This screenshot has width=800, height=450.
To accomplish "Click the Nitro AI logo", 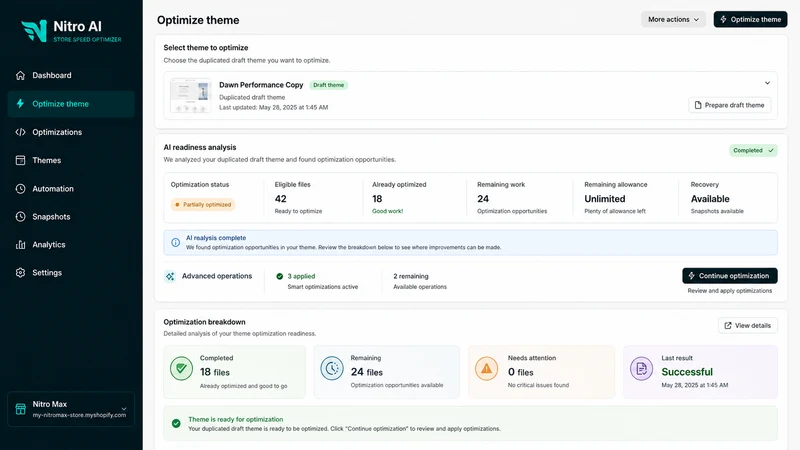I will [71, 31].
